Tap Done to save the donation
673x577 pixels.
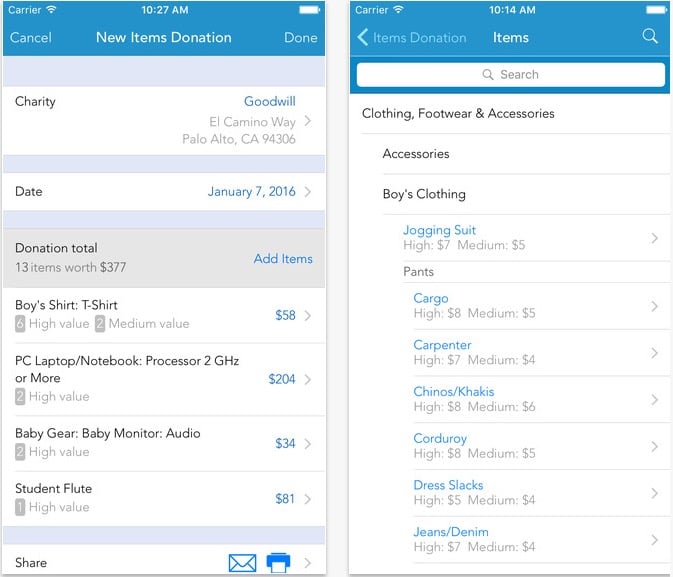point(300,38)
